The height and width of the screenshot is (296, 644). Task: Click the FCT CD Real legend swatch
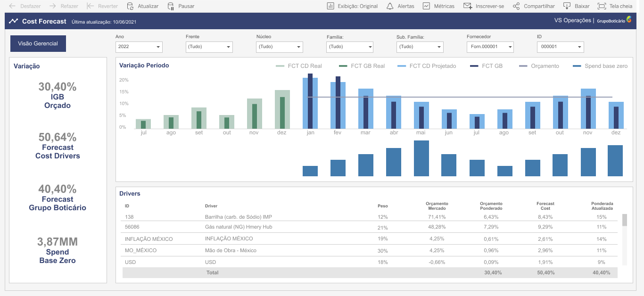(280, 66)
